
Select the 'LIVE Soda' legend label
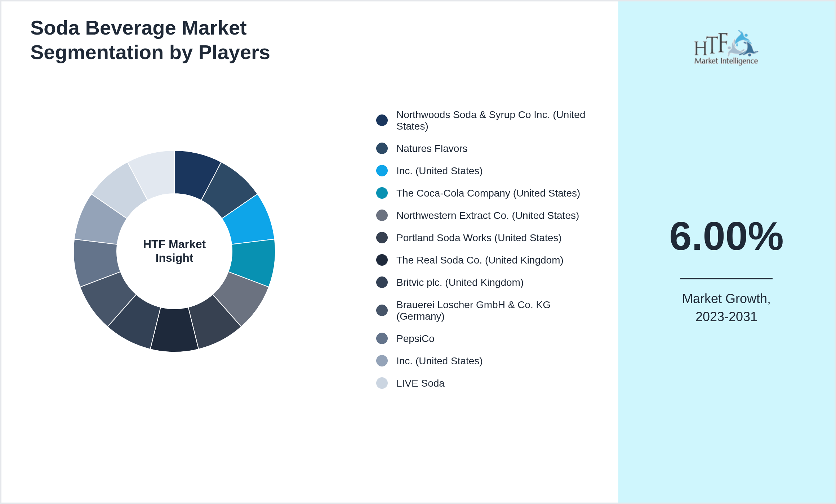[x=420, y=383]
